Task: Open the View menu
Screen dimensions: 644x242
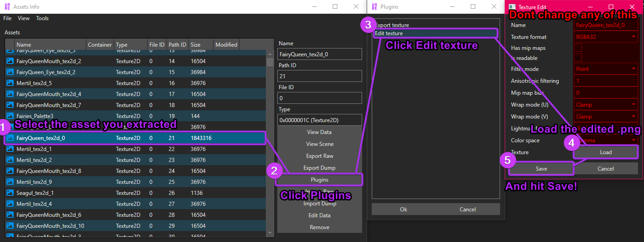Action: pyautogui.click(x=24, y=18)
